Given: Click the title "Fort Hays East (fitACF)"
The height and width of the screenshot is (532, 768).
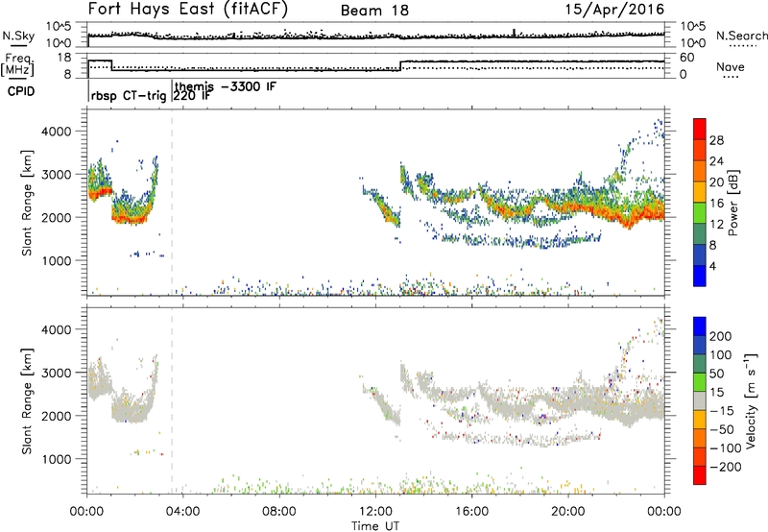Looking at the screenshot, I should click(x=188, y=9).
